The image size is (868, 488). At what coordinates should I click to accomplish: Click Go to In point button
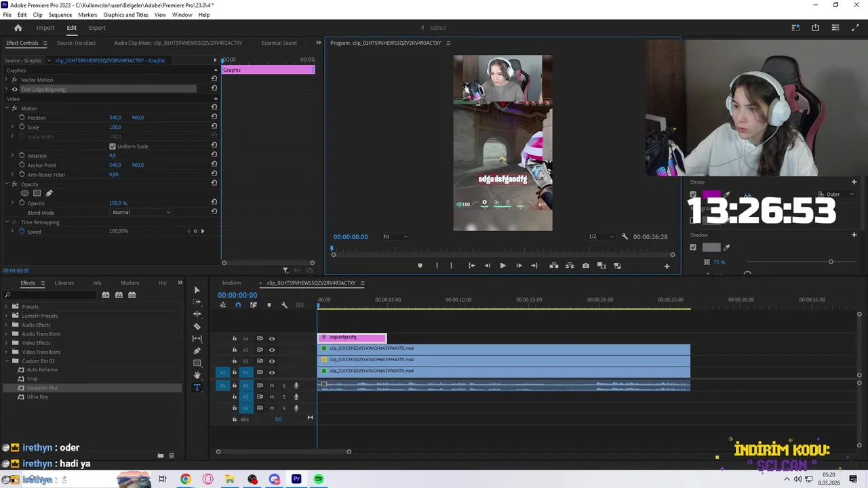[471, 266]
